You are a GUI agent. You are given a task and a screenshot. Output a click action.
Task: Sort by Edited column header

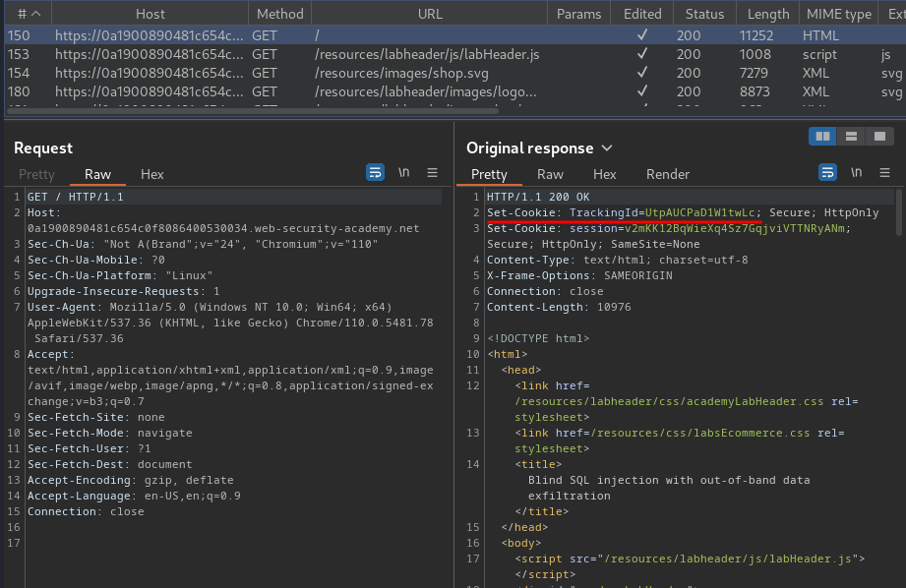[642, 14]
